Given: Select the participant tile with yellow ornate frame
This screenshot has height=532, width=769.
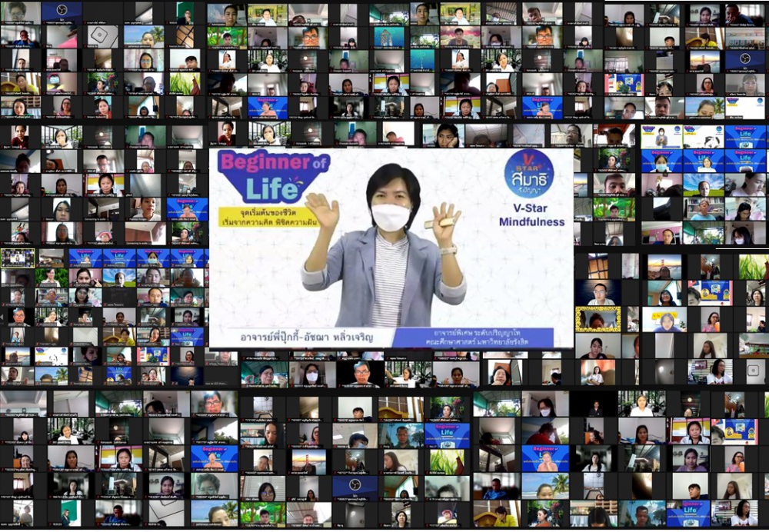Looking at the screenshot, I should coord(598,319).
